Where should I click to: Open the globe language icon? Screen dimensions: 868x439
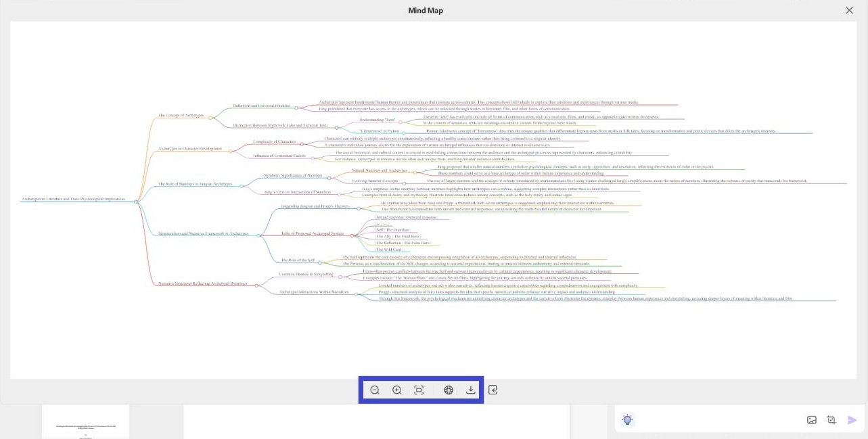(449, 390)
